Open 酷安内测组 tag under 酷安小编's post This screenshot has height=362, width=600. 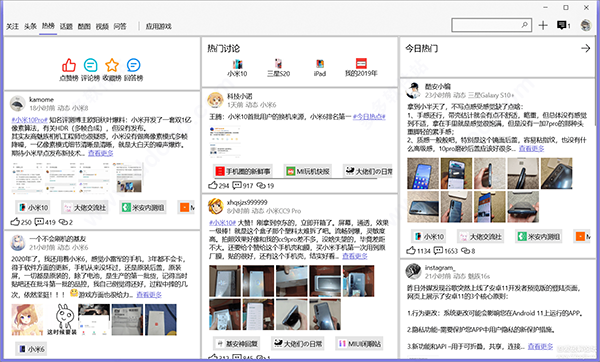point(538,236)
